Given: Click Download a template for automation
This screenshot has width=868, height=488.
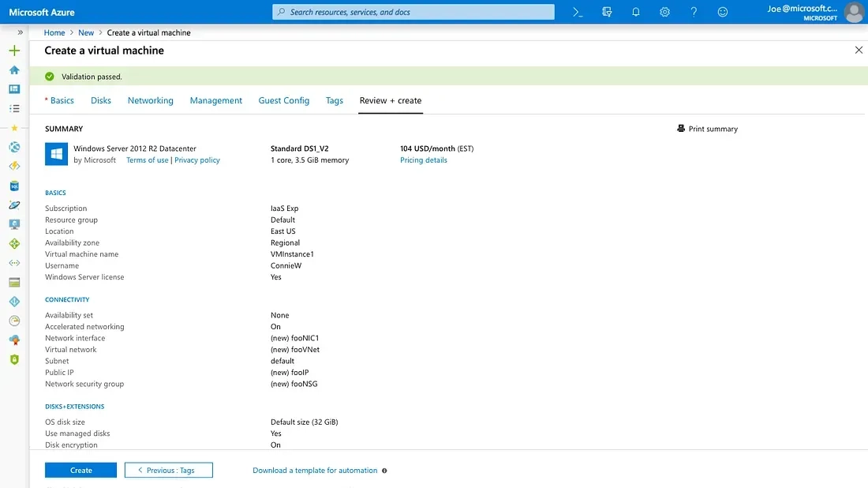Looking at the screenshot, I should click(315, 471).
